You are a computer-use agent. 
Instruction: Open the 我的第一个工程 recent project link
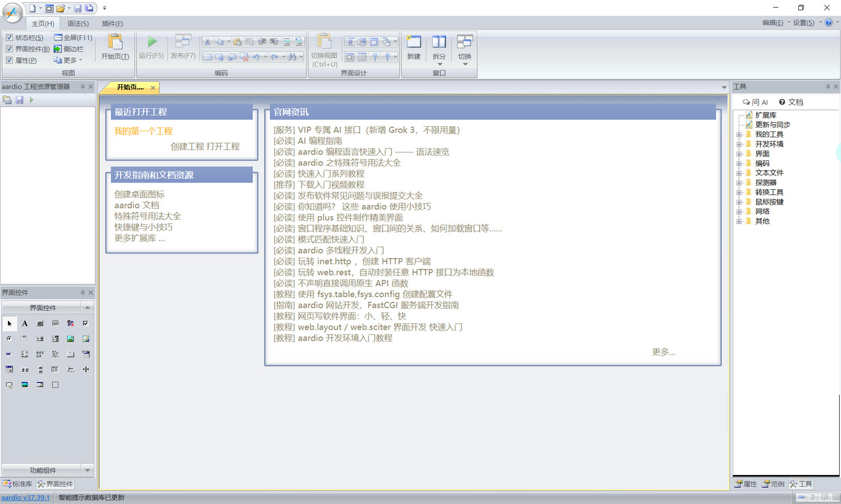tap(143, 131)
